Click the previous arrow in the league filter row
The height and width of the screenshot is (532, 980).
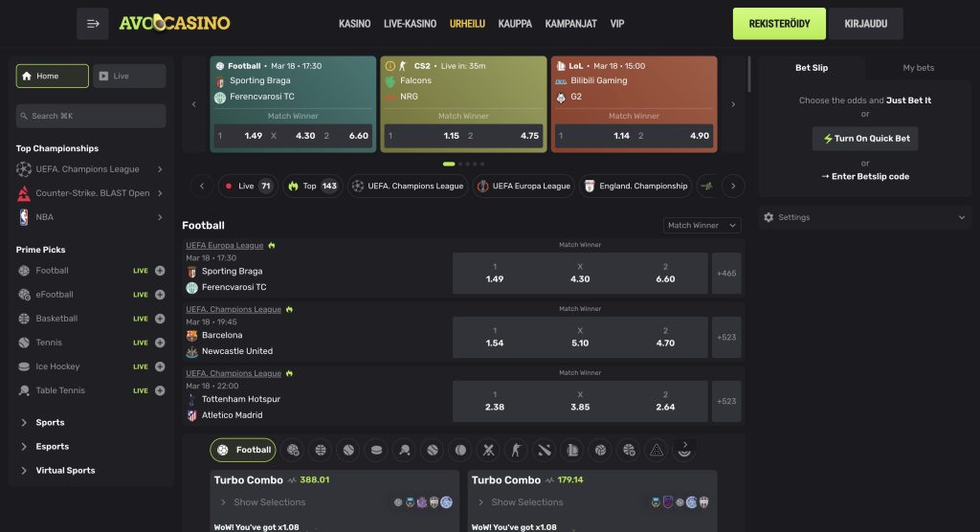point(202,187)
